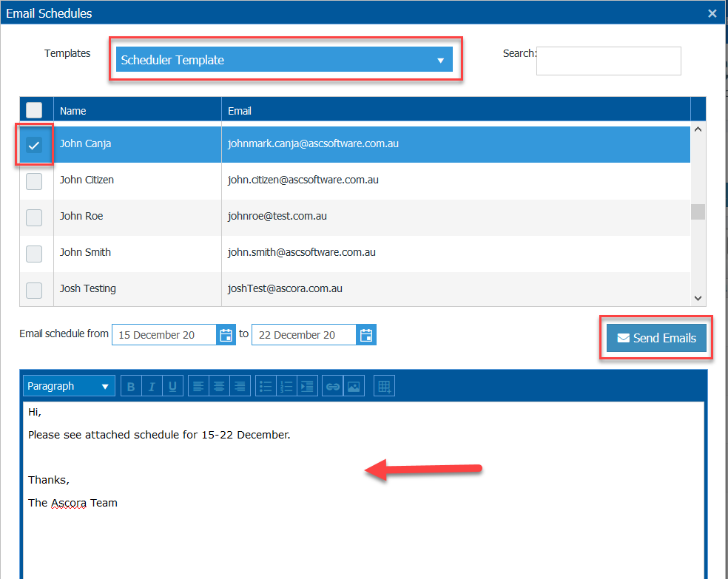This screenshot has height=579, width=728.
Task: Insert a numbered list
Action: point(286,386)
